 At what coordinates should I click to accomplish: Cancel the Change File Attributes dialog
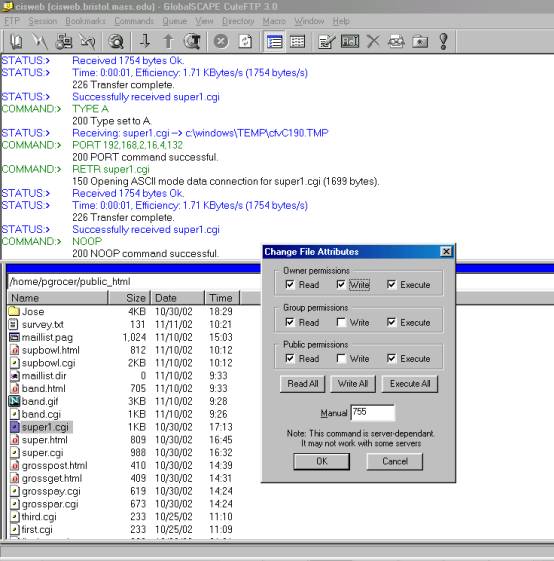395,461
